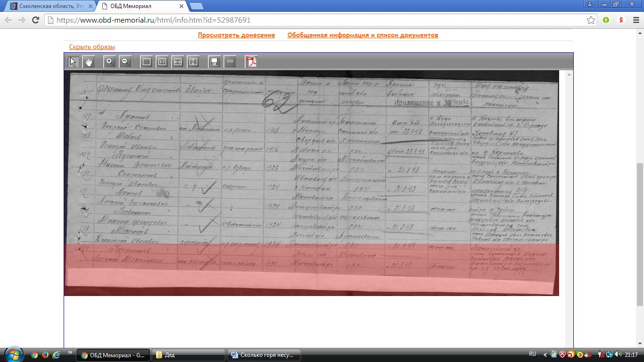Select the arrow pointer tool in viewer

[x=73, y=62]
